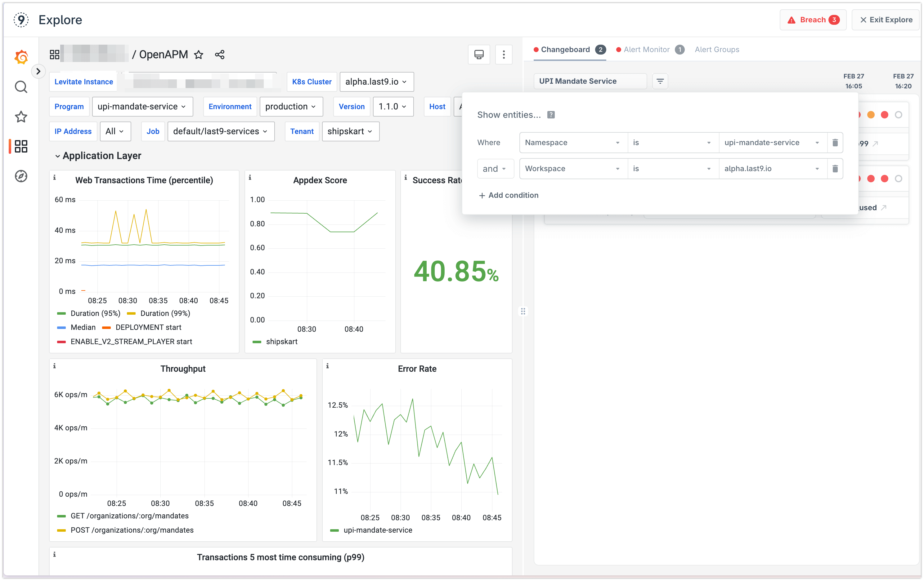Open the starred dashboards sidebar icon

tap(21, 117)
